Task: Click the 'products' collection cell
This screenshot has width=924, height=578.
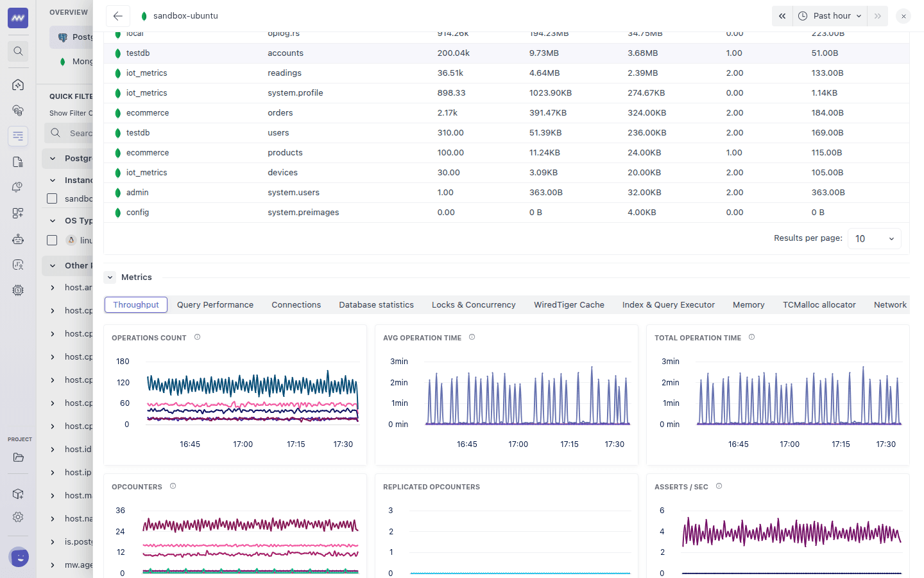Action: (x=285, y=153)
